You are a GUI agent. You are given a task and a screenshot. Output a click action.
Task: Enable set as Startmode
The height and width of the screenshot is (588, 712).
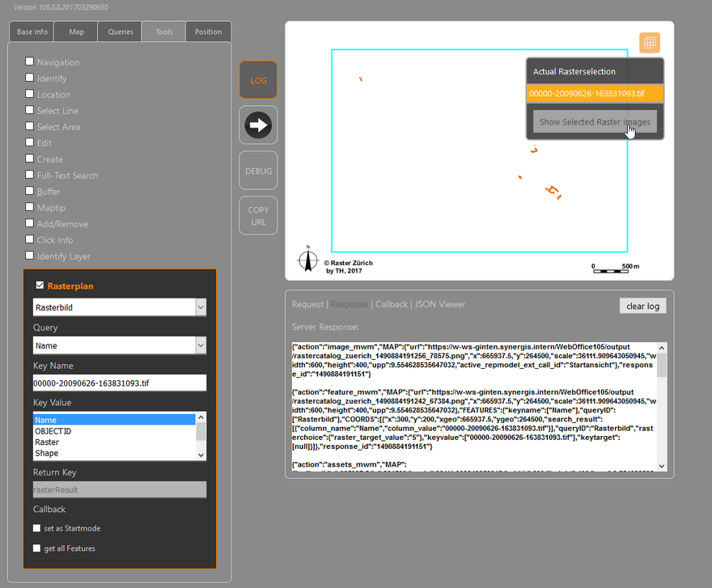(36, 527)
